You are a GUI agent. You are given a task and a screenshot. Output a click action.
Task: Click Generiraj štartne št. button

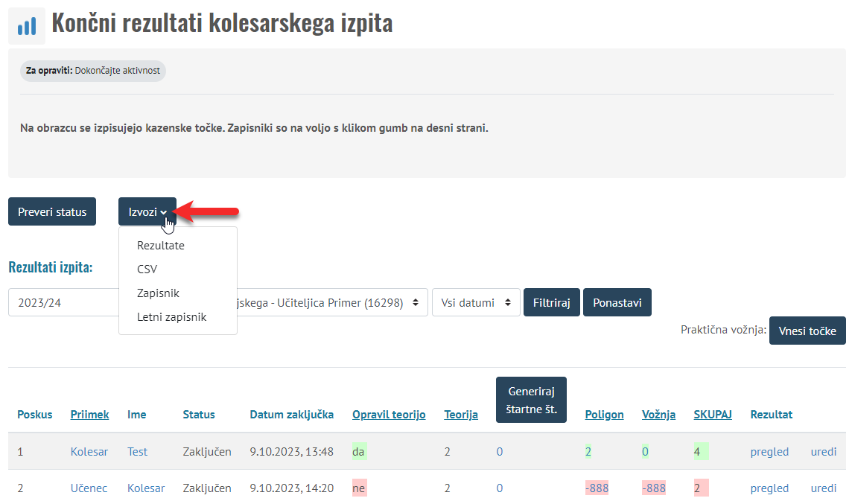tap(531, 400)
